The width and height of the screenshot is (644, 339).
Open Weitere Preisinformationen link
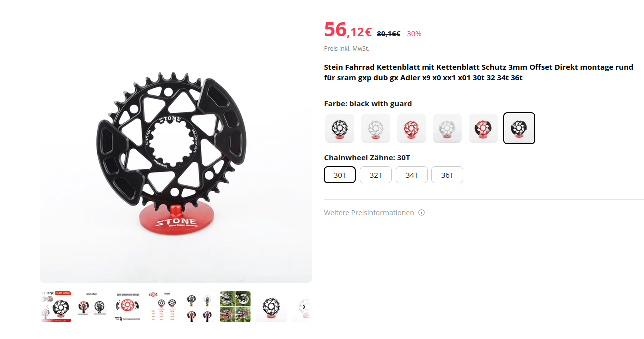pyautogui.click(x=369, y=213)
